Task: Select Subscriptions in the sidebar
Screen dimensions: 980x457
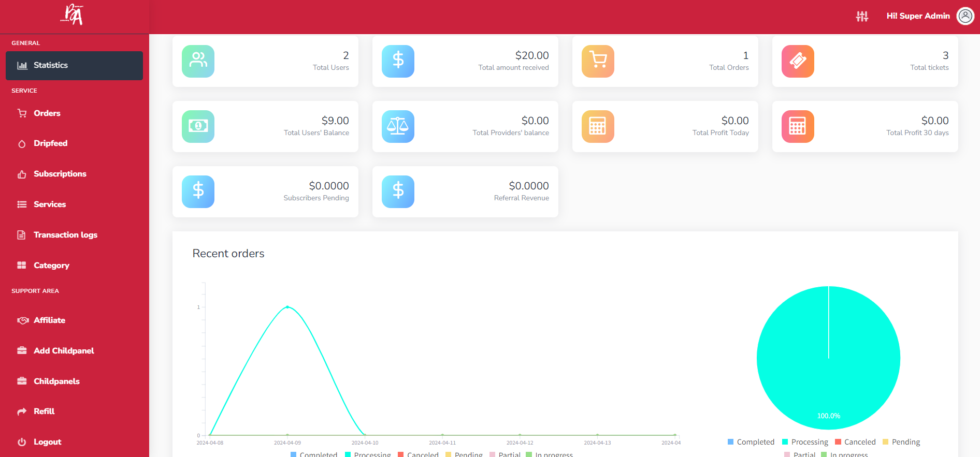Action: (60, 174)
